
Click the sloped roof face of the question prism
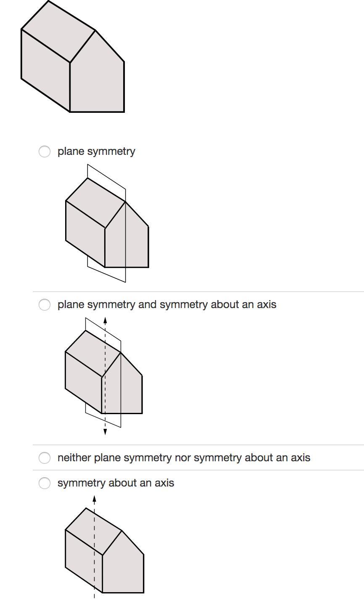58,32
